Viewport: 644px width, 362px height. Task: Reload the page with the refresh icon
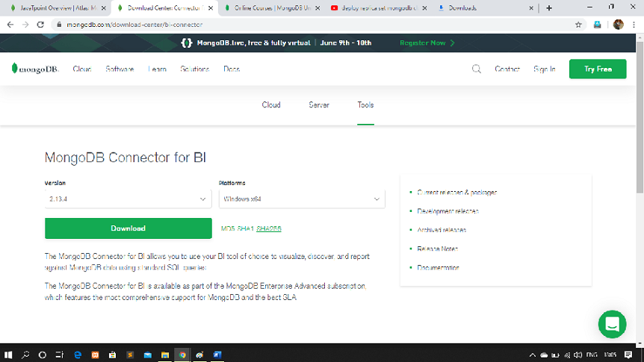click(x=40, y=25)
